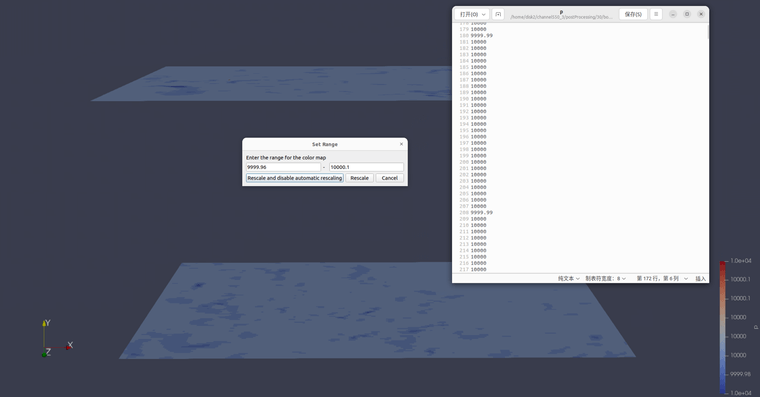Click the 打开(O) open button

(x=468, y=15)
